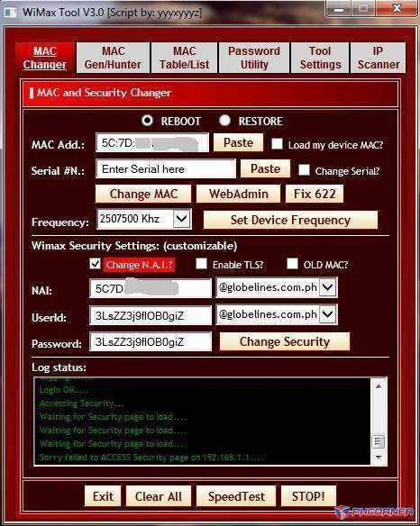Click the Change Security button
The image size is (420, 526).
coord(285,342)
